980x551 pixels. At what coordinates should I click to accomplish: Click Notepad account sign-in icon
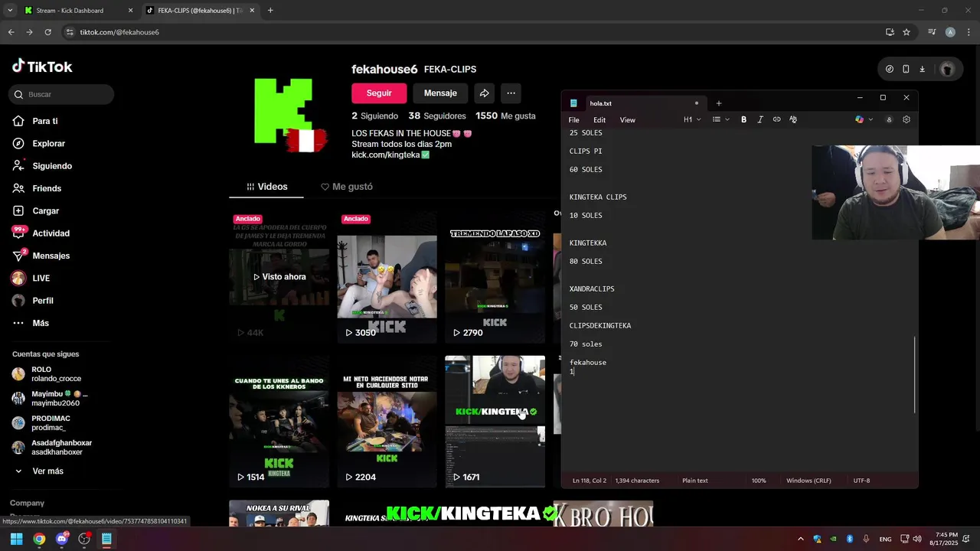pyautogui.click(x=889, y=119)
